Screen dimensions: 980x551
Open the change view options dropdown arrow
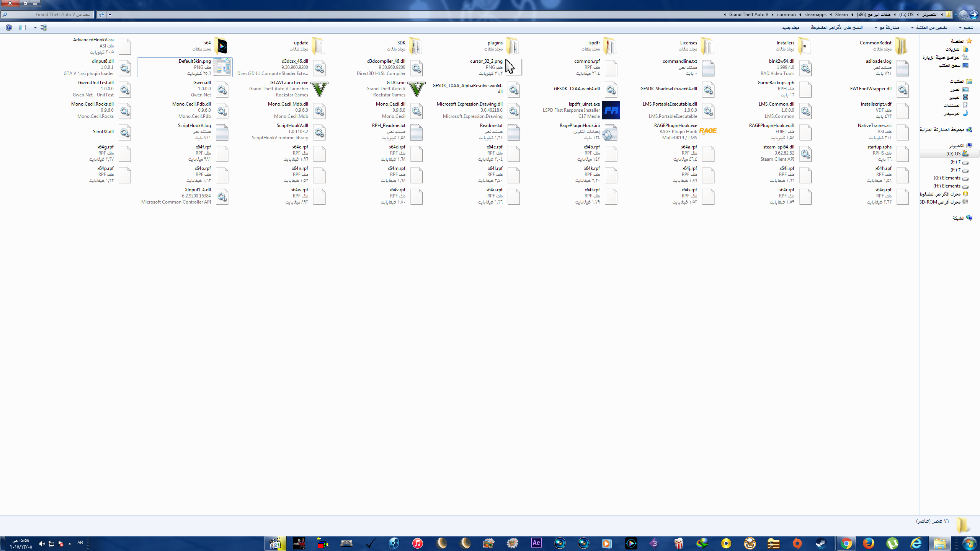point(35,28)
